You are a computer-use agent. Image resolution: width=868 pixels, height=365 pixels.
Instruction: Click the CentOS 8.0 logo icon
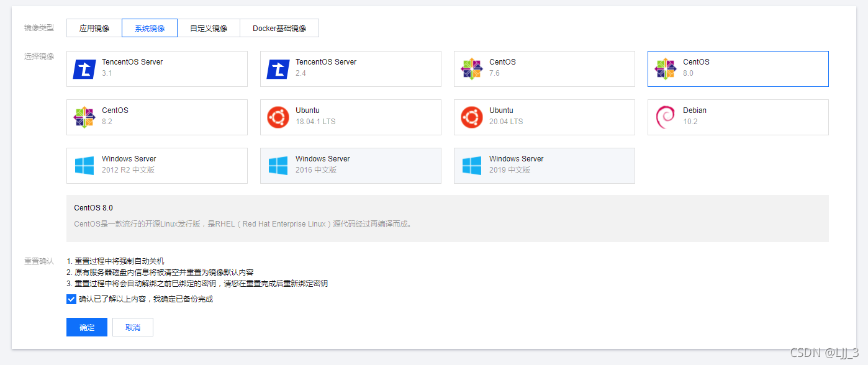(666, 69)
